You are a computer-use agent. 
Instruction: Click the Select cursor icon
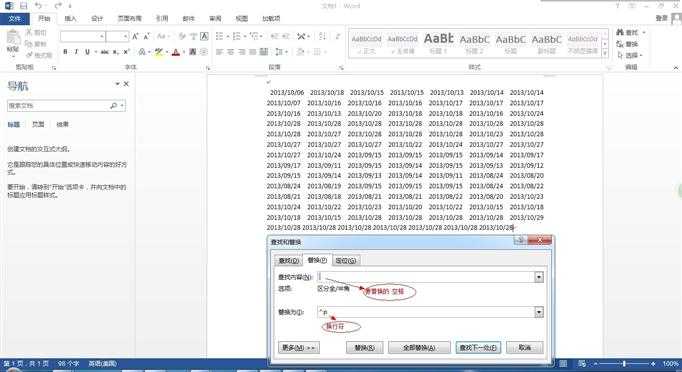coord(620,55)
